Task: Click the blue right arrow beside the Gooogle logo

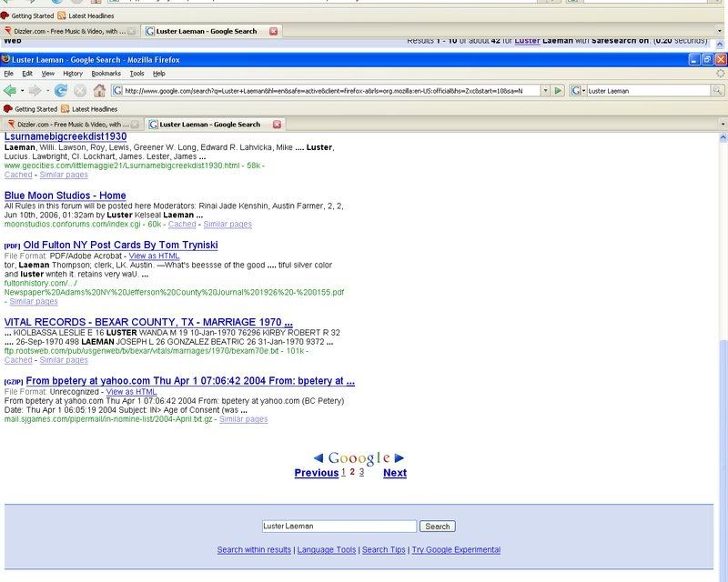Action: pyautogui.click(x=399, y=458)
